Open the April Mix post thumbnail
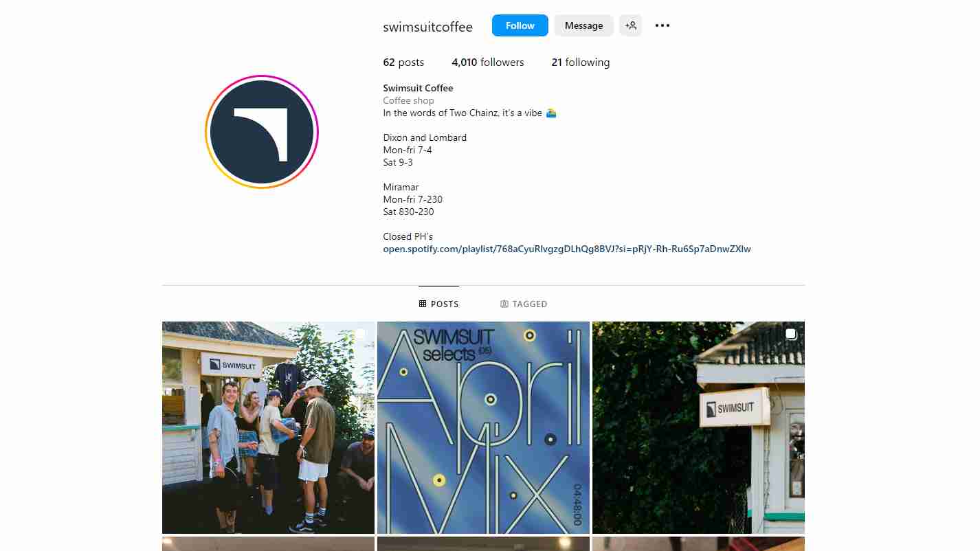980x551 pixels. 483,427
